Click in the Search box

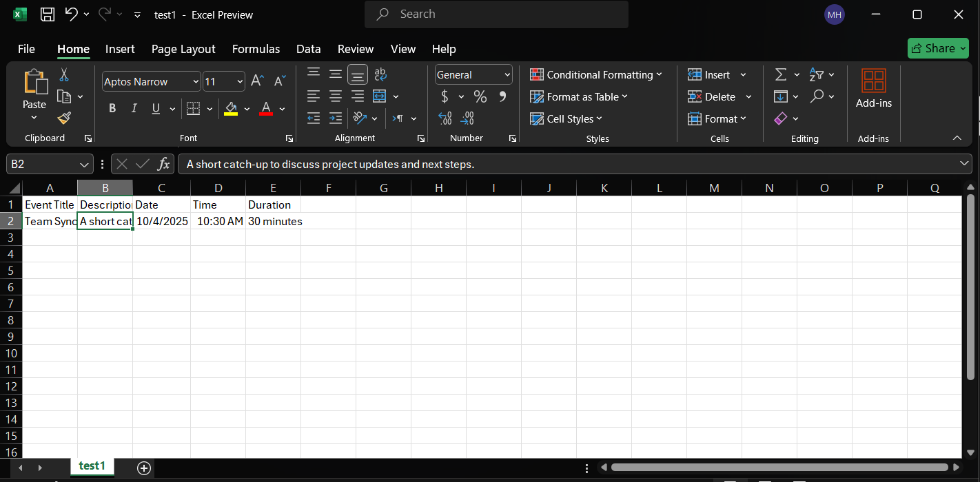[x=496, y=14]
